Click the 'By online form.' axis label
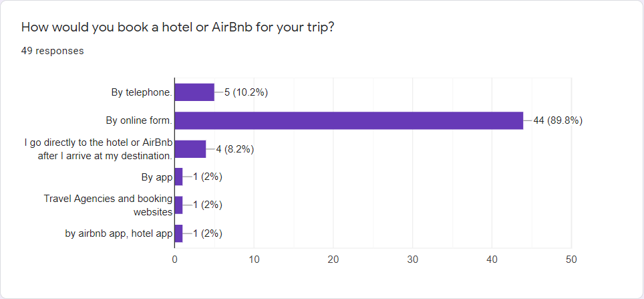The height and width of the screenshot is (299, 644). 139,120
